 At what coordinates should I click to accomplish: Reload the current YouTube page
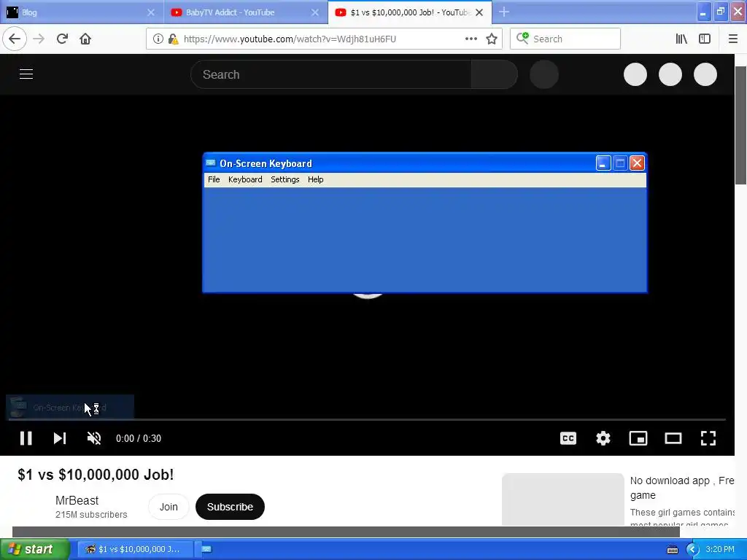[x=62, y=39]
